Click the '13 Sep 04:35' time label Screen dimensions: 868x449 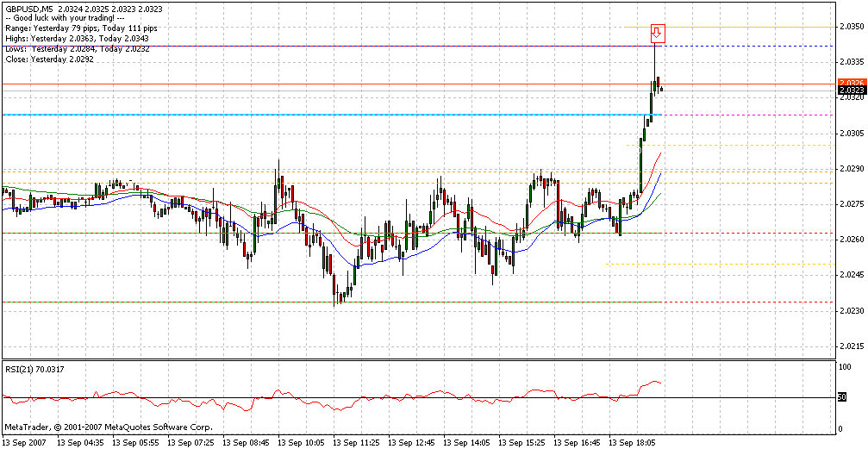point(80,443)
